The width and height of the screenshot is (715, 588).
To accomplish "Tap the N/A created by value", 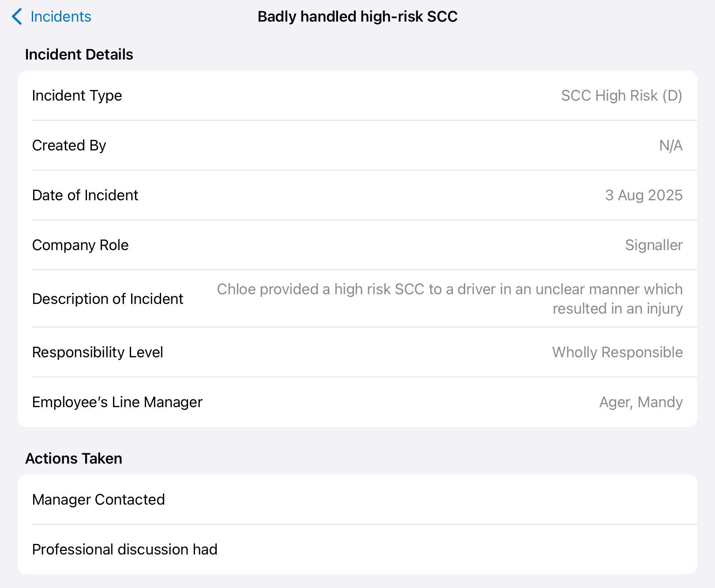I will (x=671, y=145).
